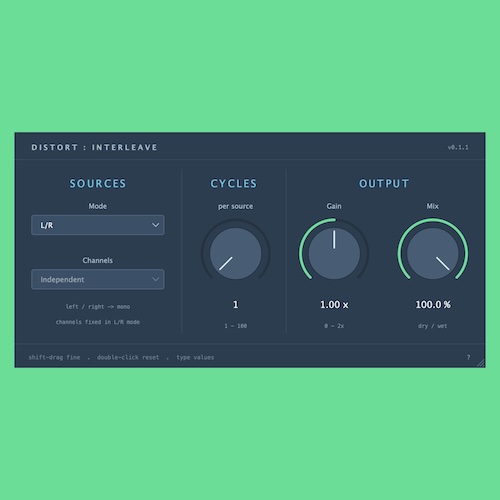Click the Channels label

pos(98,260)
